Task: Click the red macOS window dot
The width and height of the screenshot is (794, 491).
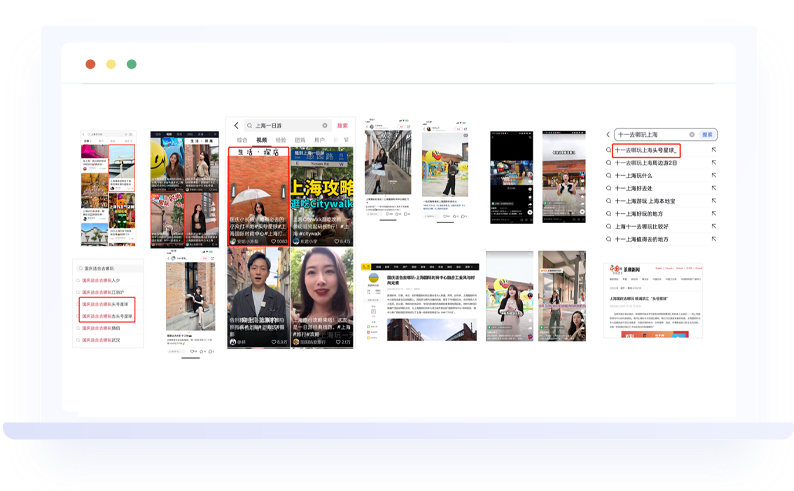Action: click(90, 64)
